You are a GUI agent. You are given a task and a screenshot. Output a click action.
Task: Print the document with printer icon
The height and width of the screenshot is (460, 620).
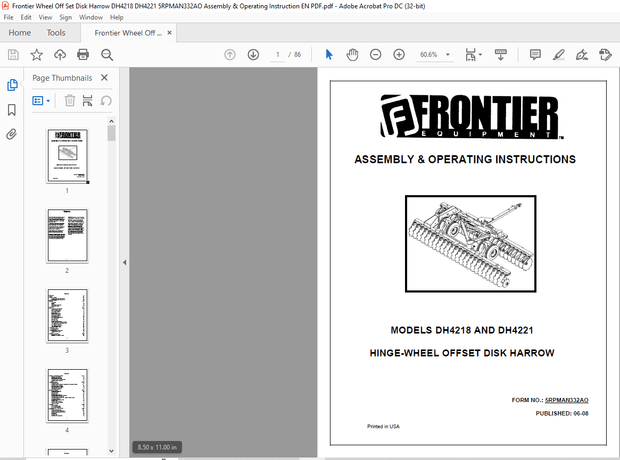click(x=83, y=55)
